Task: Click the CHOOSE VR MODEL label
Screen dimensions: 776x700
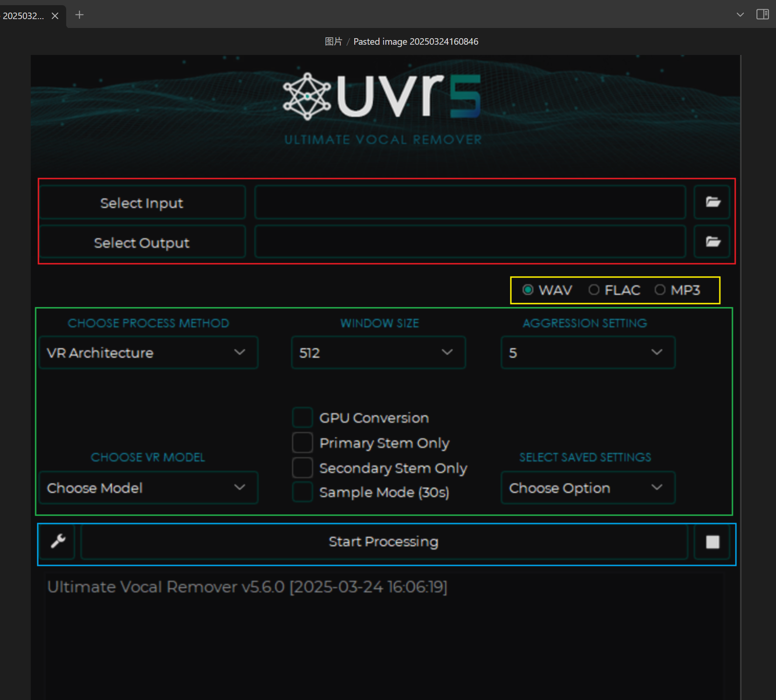Action: click(x=148, y=457)
